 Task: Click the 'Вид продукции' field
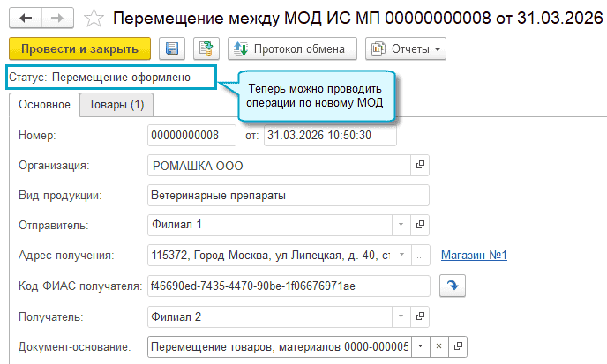[x=289, y=196]
